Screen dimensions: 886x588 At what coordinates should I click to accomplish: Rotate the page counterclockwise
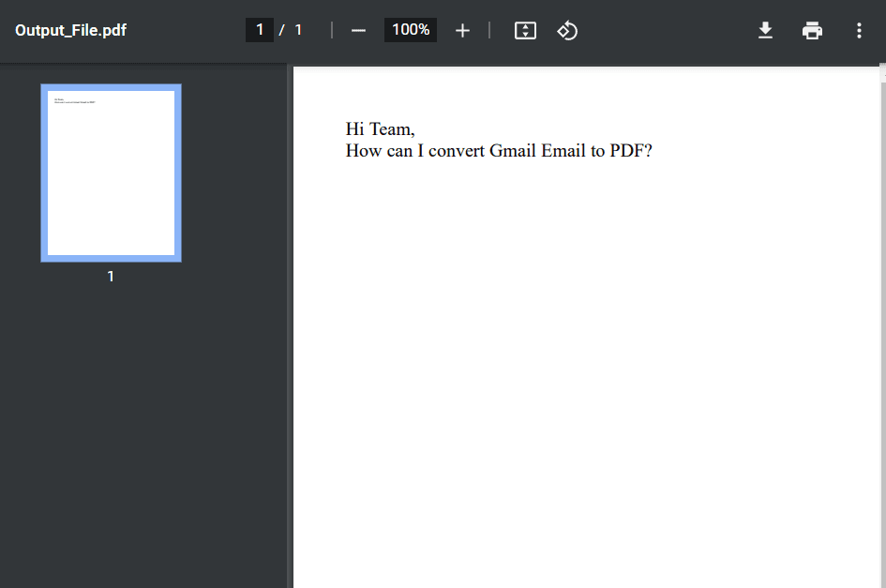point(567,30)
